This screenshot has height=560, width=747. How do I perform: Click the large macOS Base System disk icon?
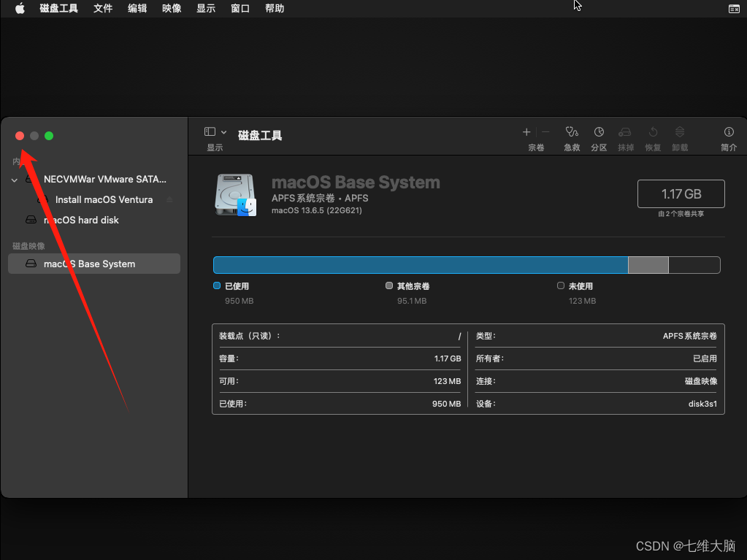click(235, 195)
